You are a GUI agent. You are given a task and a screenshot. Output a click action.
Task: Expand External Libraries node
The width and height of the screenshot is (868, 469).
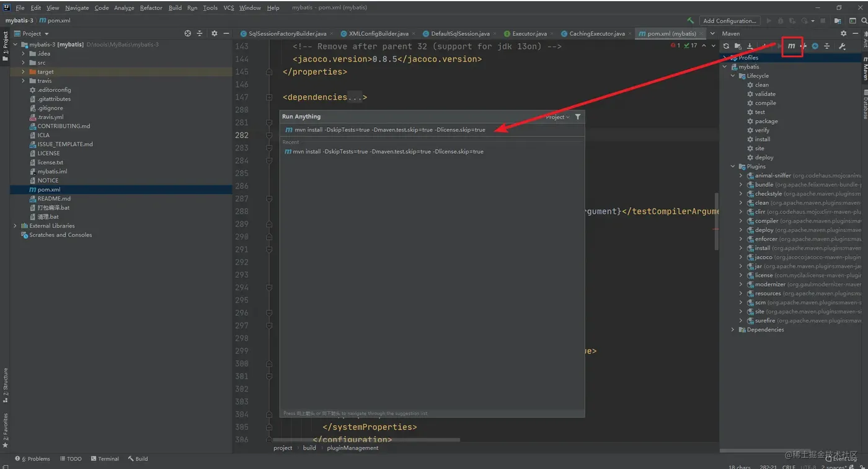[15, 226]
